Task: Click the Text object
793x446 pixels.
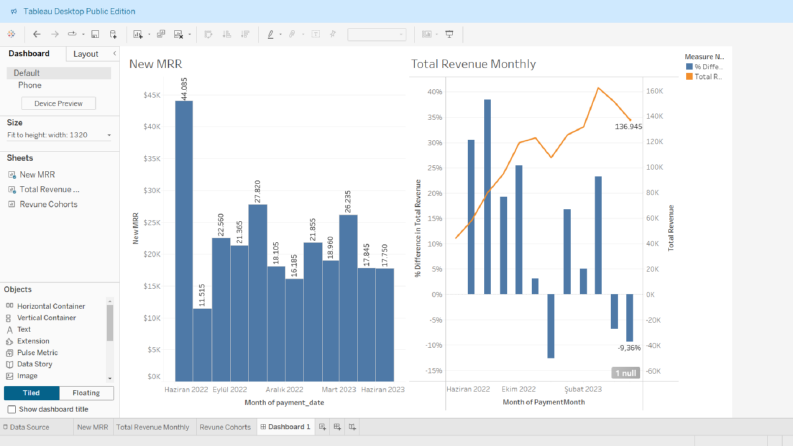Action: click(x=24, y=329)
